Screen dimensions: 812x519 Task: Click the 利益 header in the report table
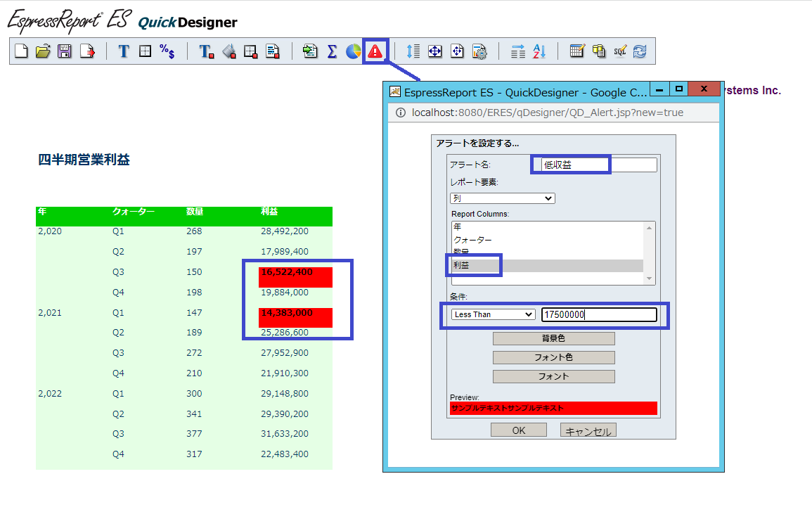(x=269, y=212)
